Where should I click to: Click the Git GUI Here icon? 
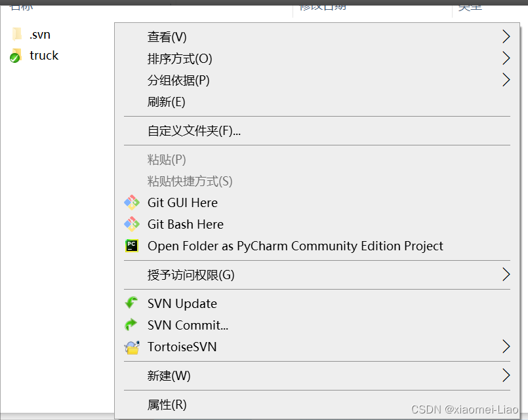click(132, 202)
